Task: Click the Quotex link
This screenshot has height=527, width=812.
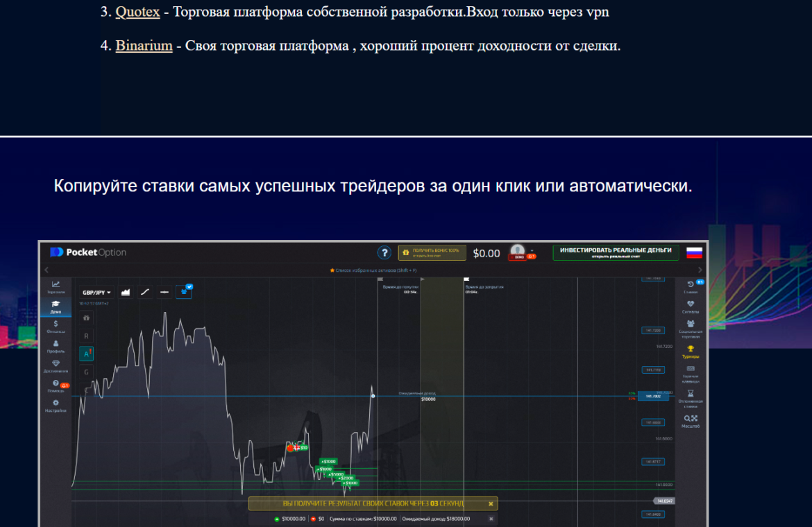Action: [x=137, y=12]
